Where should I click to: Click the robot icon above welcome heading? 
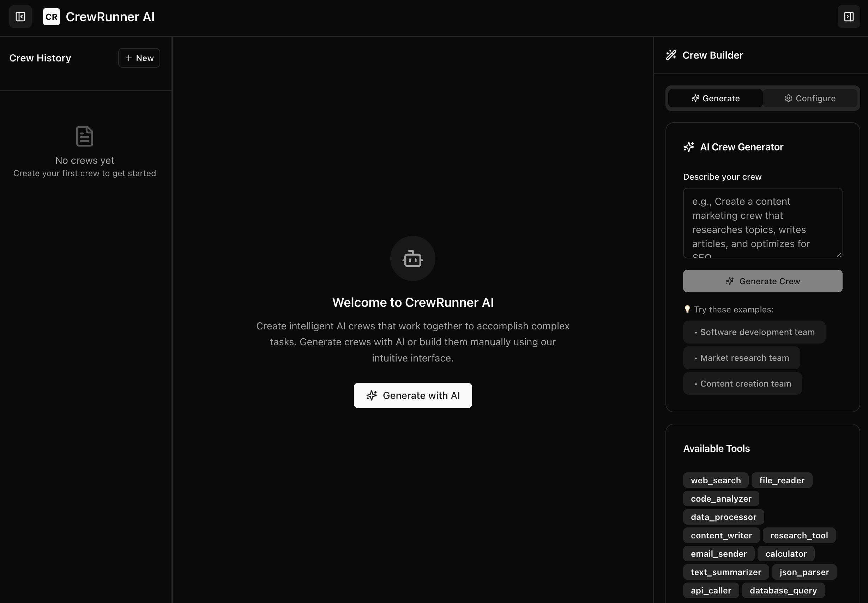pos(412,259)
